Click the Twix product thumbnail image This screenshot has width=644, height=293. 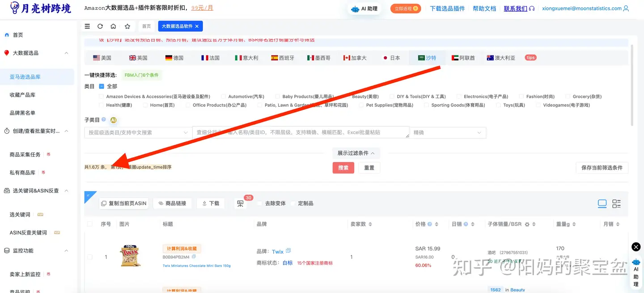130,257
